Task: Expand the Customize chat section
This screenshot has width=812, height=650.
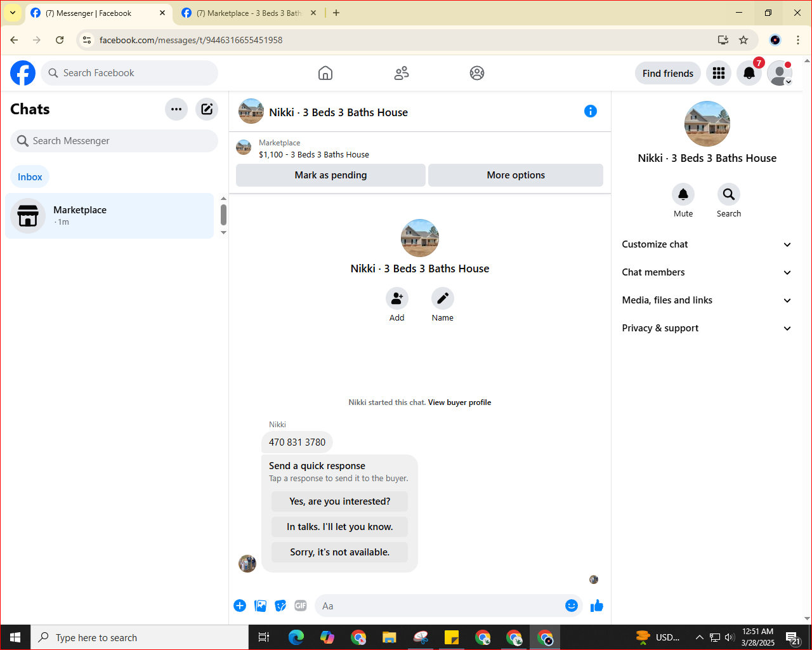Action: coord(707,244)
